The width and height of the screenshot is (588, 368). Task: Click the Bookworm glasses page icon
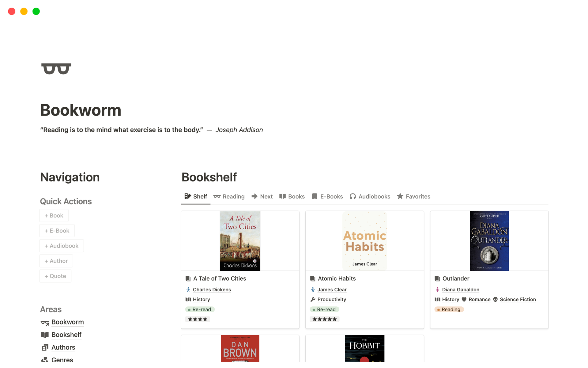(56, 69)
